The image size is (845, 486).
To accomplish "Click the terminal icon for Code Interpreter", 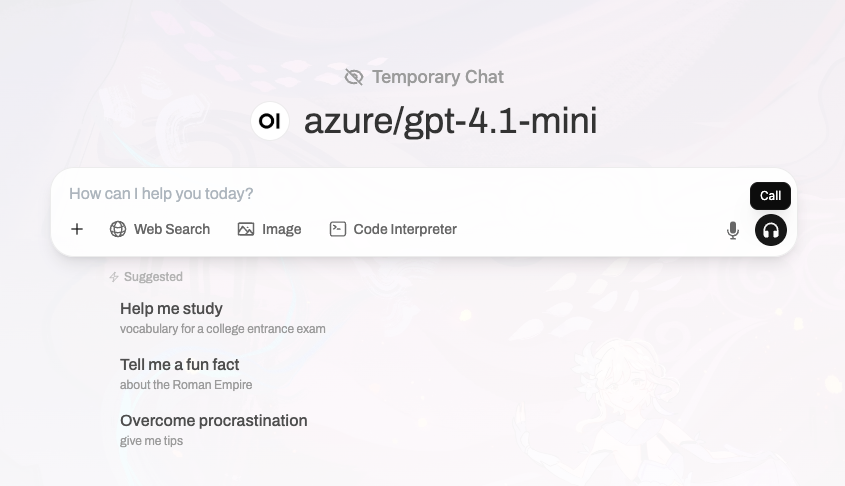I will click(338, 229).
